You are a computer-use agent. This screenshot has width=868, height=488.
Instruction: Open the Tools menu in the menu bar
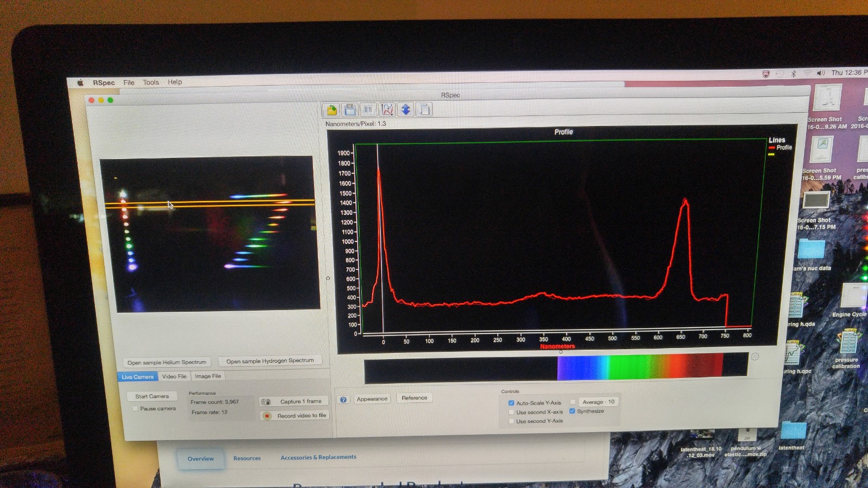(x=150, y=82)
